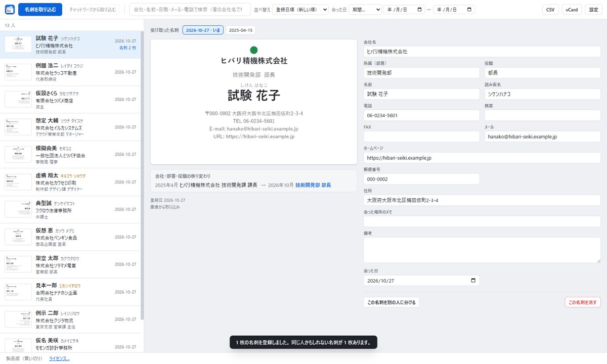The height and width of the screenshot is (364, 607).
Task: Click the large business card image
Action: pyautogui.click(x=254, y=102)
